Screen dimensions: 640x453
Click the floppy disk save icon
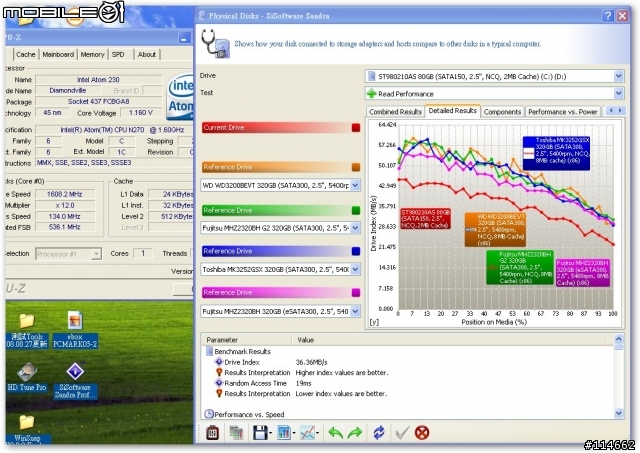pyautogui.click(x=260, y=433)
